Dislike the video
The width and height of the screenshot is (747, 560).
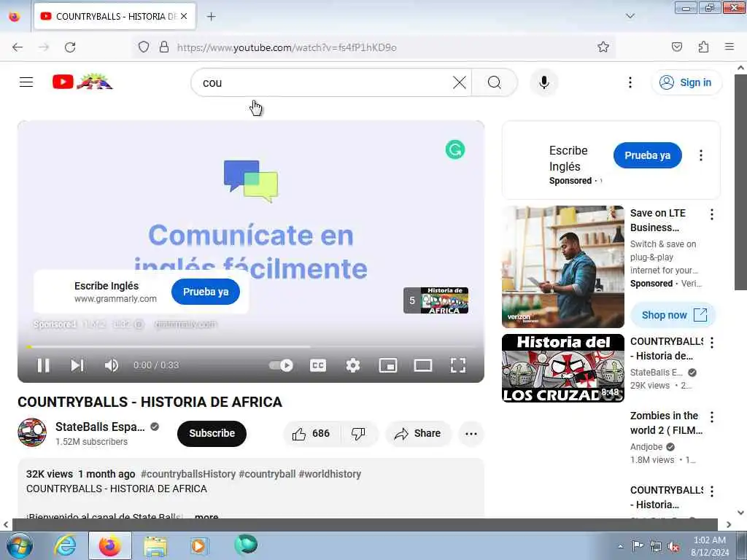pyautogui.click(x=358, y=433)
